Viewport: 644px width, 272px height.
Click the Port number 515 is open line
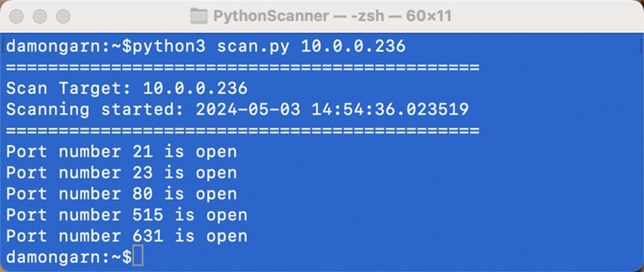pos(127,215)
